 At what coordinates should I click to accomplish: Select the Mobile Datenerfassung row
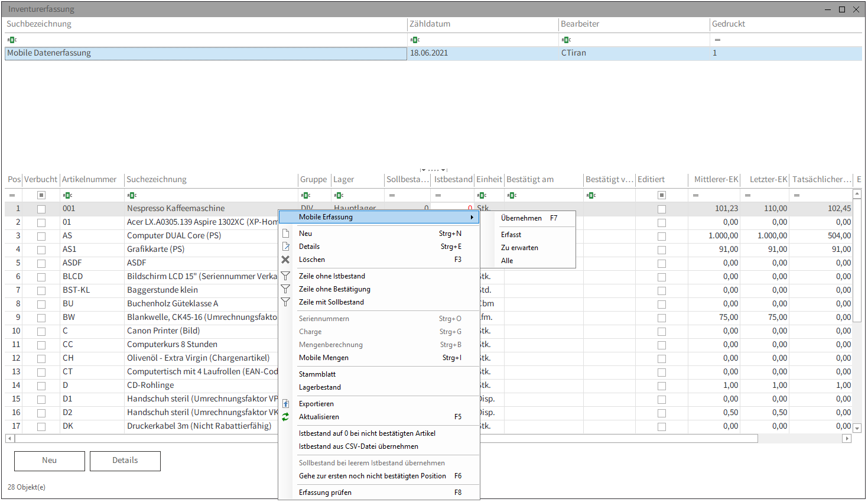click(433, 53)
